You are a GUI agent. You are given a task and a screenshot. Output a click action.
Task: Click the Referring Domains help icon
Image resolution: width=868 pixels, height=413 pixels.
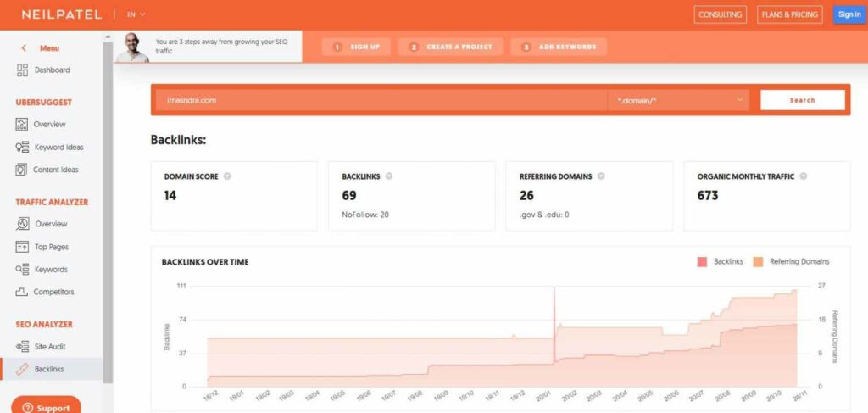coord(601,176)
